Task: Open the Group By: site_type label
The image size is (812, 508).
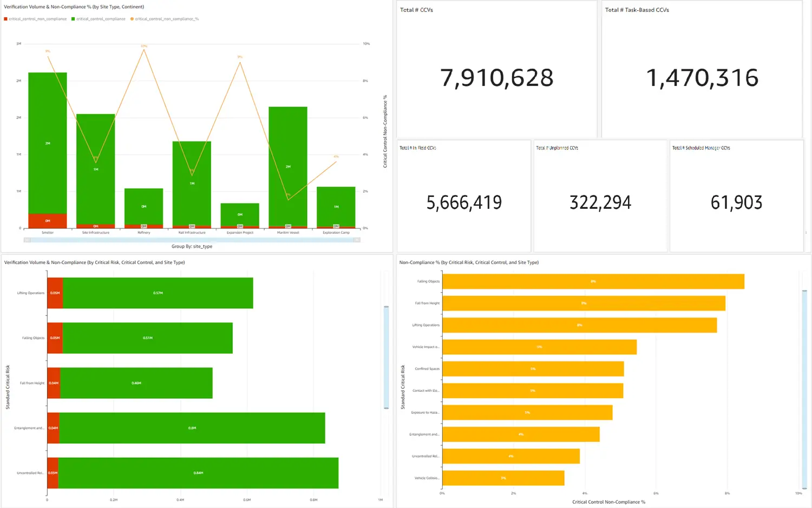Action: pos(192,246)
